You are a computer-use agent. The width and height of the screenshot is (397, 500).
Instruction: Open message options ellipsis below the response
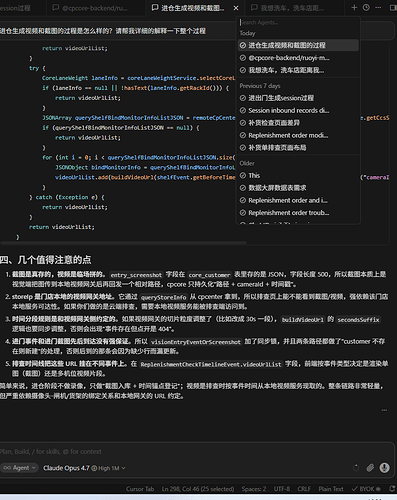[x=384, y=410]
